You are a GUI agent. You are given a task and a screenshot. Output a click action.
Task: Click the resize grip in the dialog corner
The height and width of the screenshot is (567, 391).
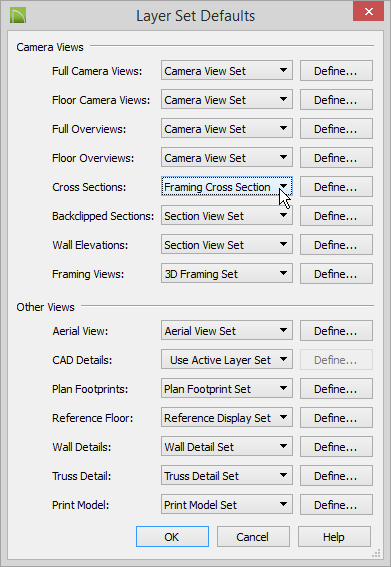coord(377,553)
